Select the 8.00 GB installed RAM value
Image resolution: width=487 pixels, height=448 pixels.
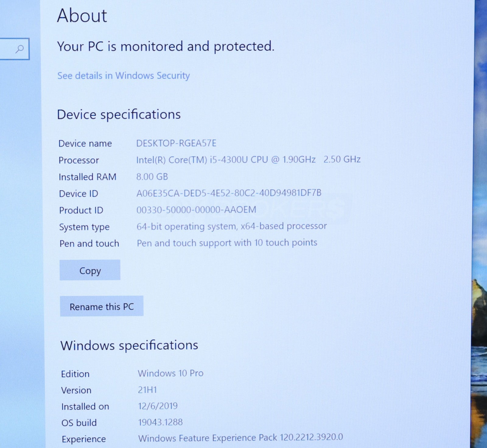pos(152,177)
